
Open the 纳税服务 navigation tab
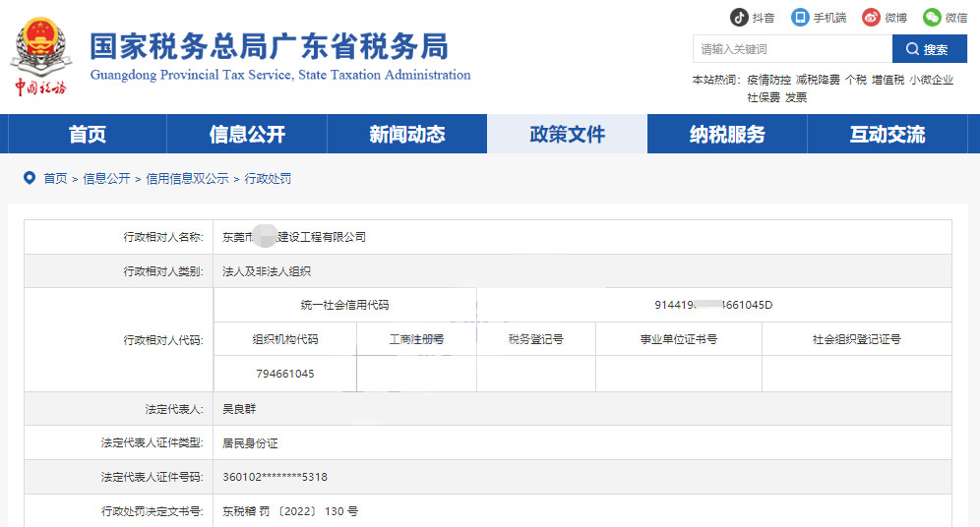coord(727,134)
